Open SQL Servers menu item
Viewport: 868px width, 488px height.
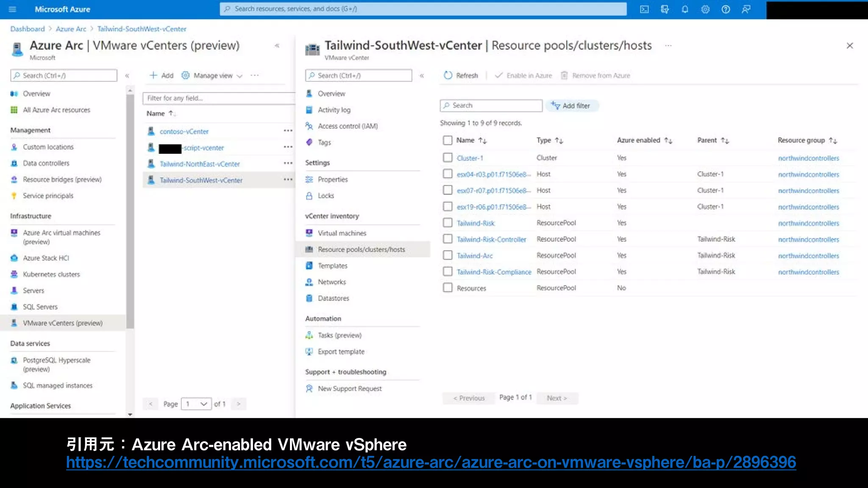40,307
